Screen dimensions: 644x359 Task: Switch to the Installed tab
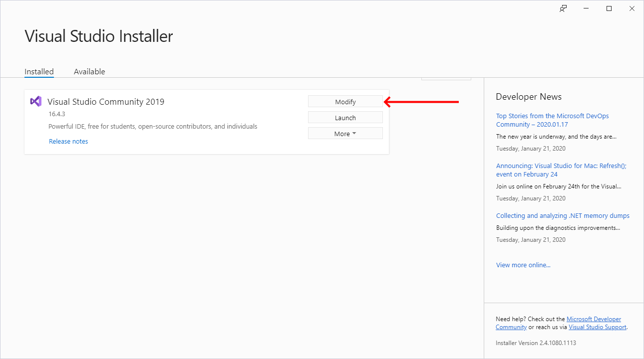pos(39,72)
